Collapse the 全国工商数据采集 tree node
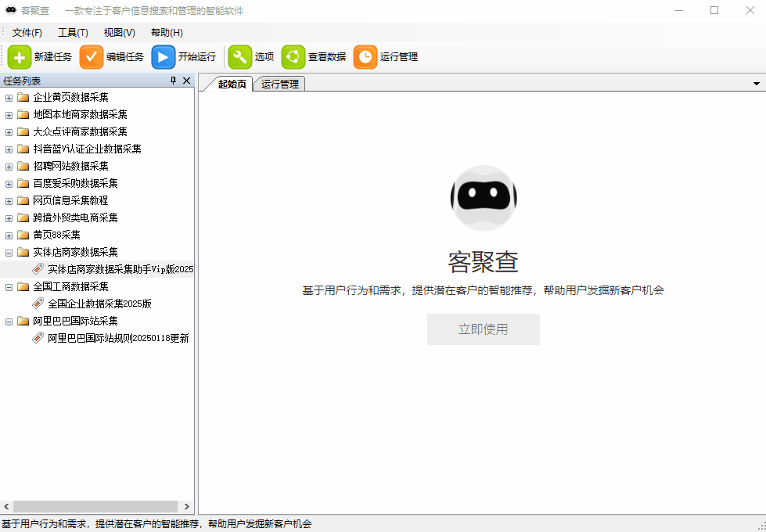Viewport: 766px width, 532px height. point(9,287)
